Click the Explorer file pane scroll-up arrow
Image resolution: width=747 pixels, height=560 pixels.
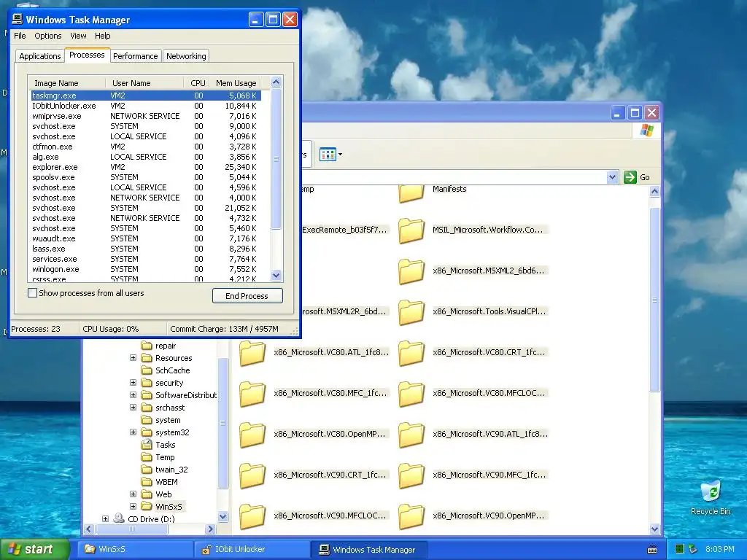pyautogui.click(x=654, y=192)
